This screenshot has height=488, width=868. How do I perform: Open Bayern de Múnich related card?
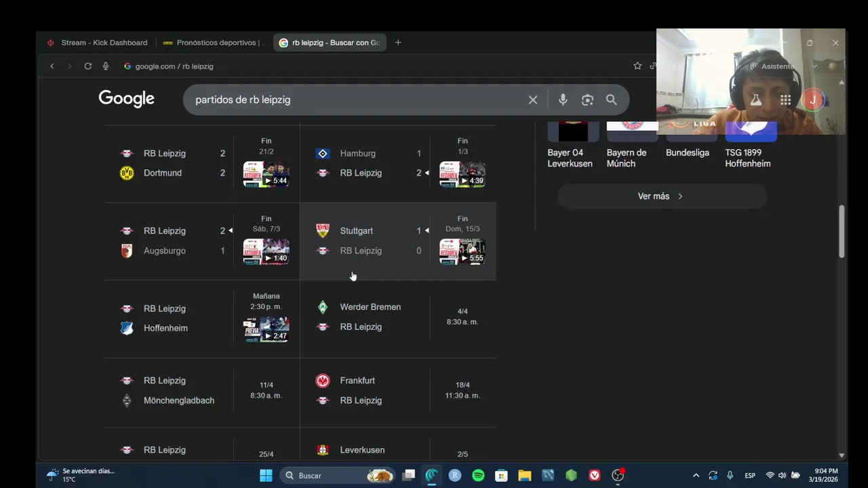pos(632,145)
